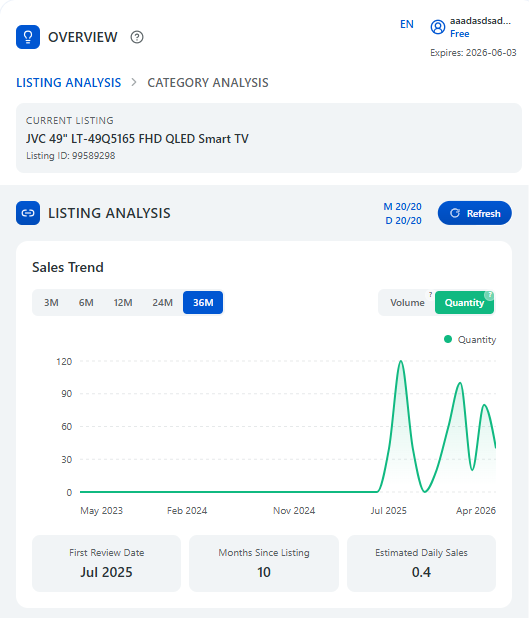529x618 pixels.
Task: Click the Expires: 2026-06-03 text
Action: pos(473,53)
